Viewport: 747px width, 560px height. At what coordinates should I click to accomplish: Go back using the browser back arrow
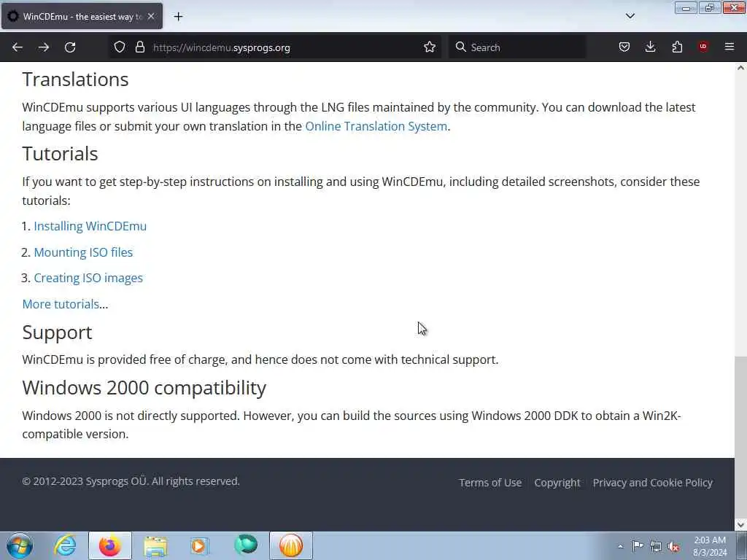pos(18,47)
